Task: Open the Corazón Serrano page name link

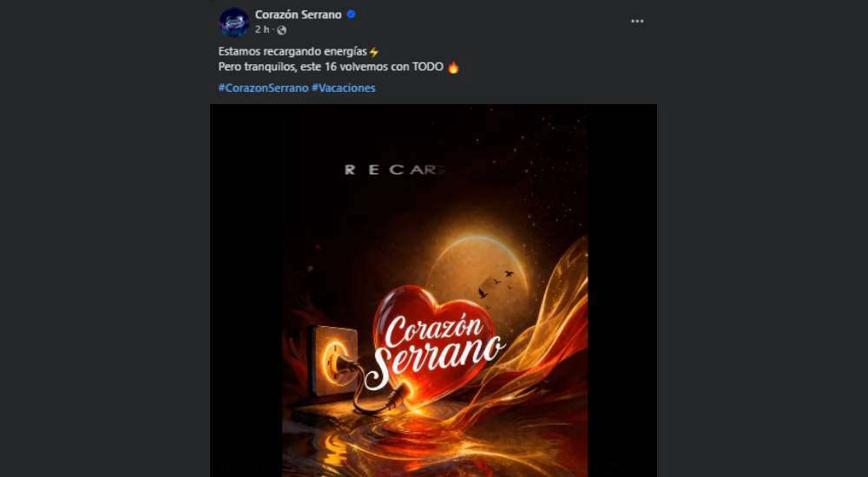Action: (298, 15)
